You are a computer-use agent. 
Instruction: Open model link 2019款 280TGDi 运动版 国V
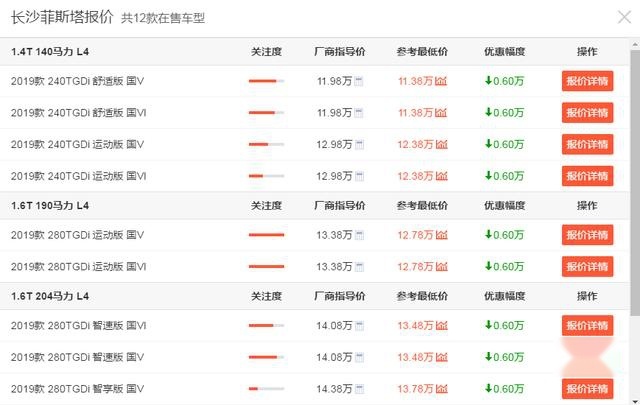tap(78, 235)
